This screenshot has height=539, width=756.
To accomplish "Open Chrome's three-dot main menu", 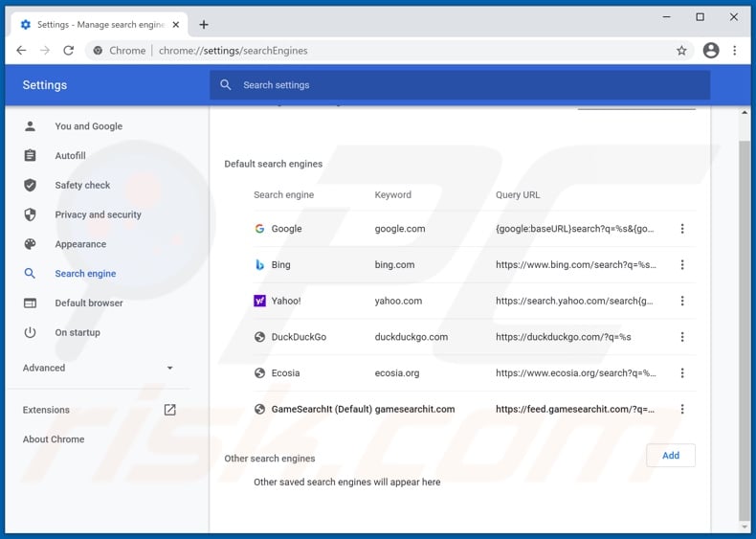I will point(735,51).
